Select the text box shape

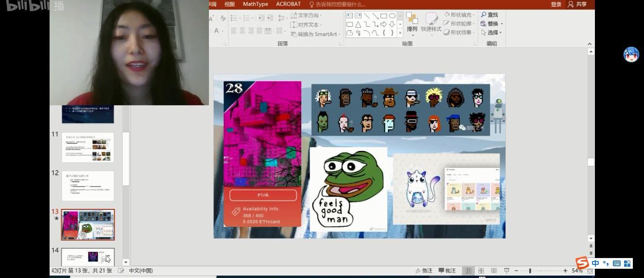[x=349, y=16]
